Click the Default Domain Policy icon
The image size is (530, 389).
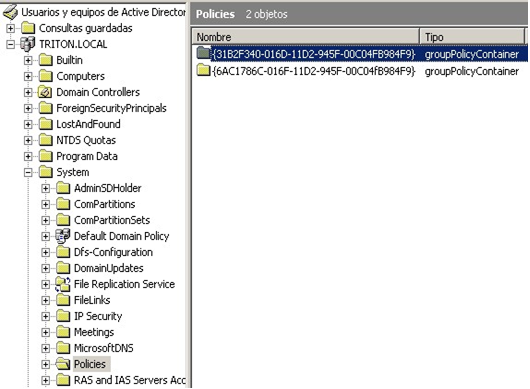63,236
